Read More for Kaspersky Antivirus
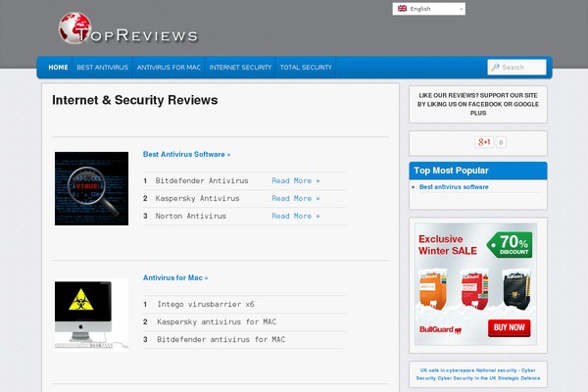This screenshot has width=588, height=392. [296, 198]
